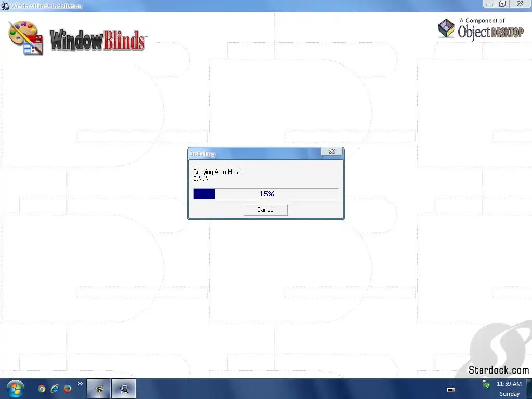This screenshot has height=399, width=532.
Task: Click the 'C:\...\' path text
Action: [201, 179]
